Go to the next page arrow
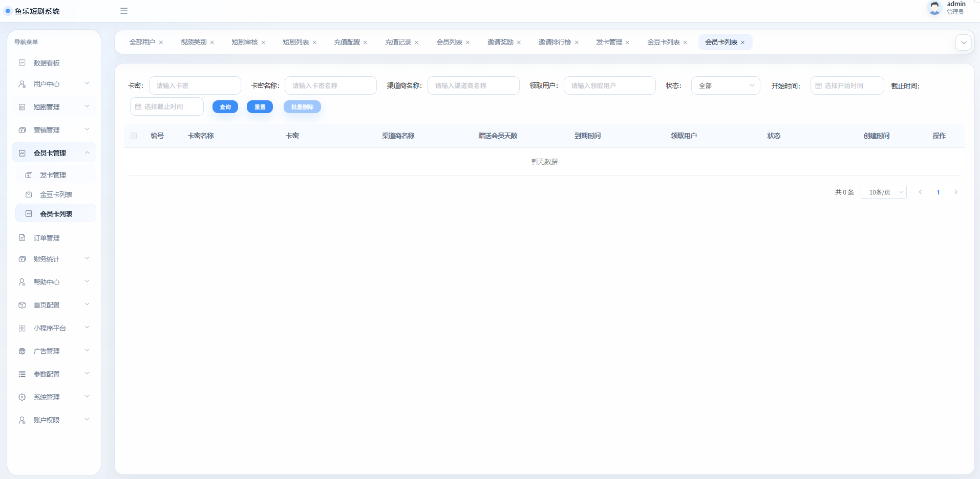 pyautogui.click(x=956, y=192)
